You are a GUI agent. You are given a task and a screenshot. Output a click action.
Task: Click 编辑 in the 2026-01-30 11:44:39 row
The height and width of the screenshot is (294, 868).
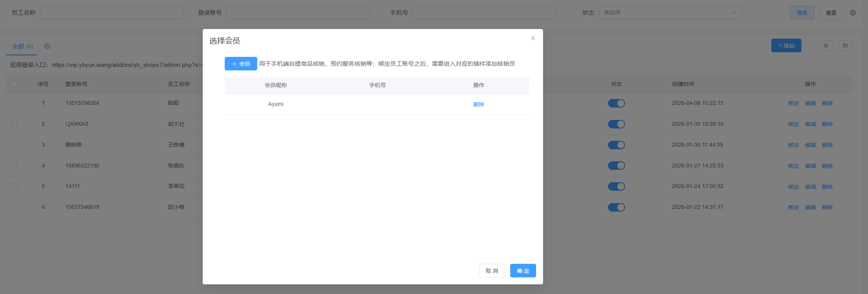tap(810, 145)
